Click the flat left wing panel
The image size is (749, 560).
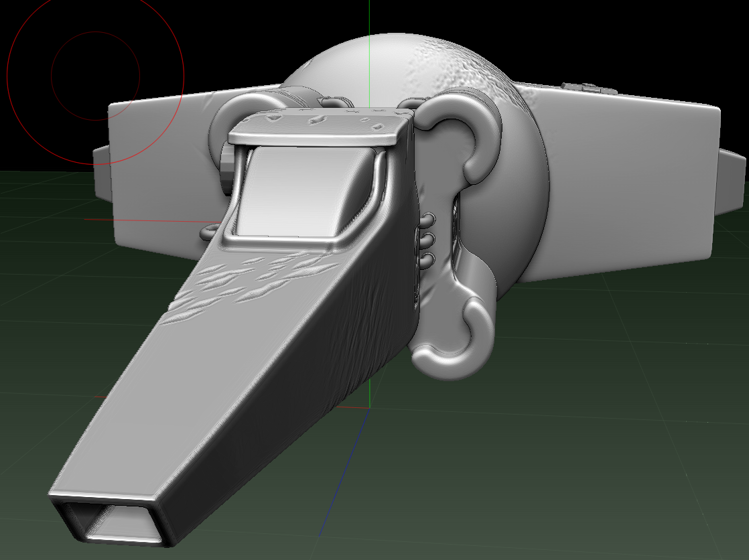tap(157, 167)
